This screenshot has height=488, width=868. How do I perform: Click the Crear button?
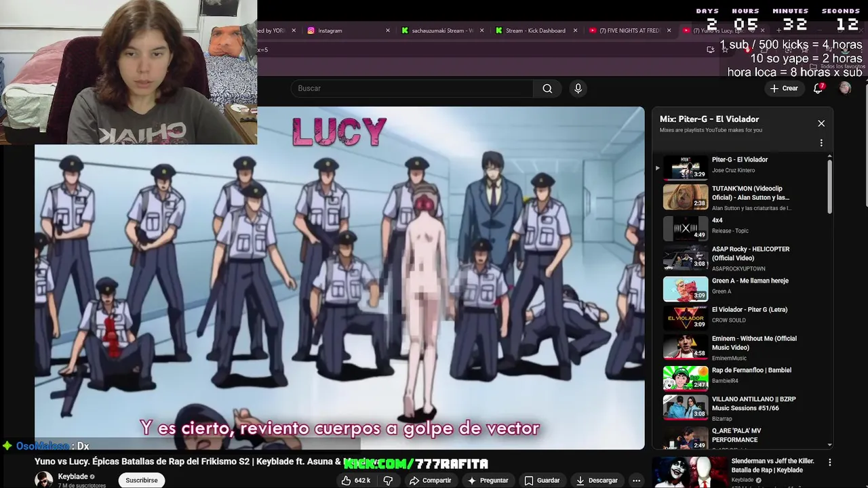pyautogui.click(x=785, y=89)
